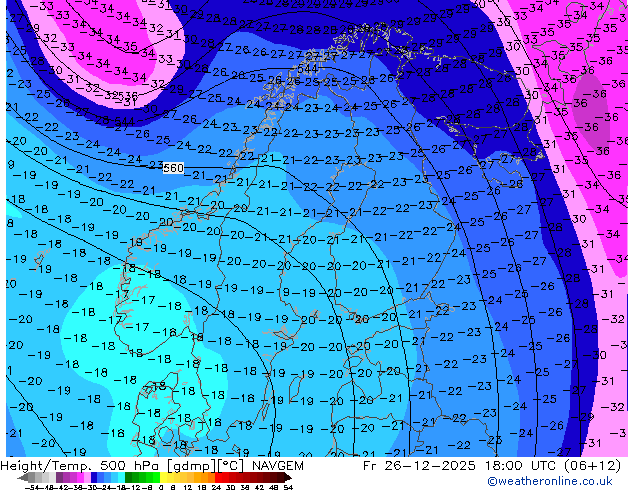634x490 pixels.
Task: Click the 'Height/Temp.' caption text
Action: coord(45,466)
